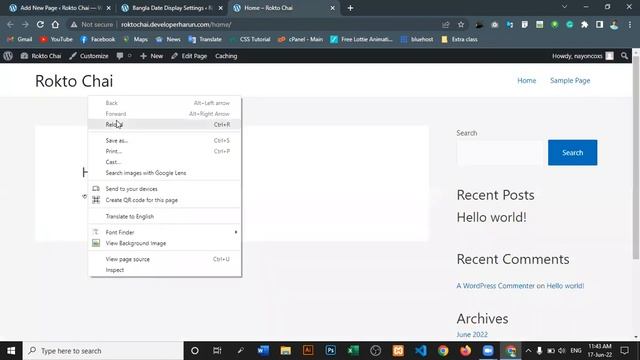Switch to Bangla Date Display Settings tab
Viewport: 640px width, 360px height.
(171, 8)
